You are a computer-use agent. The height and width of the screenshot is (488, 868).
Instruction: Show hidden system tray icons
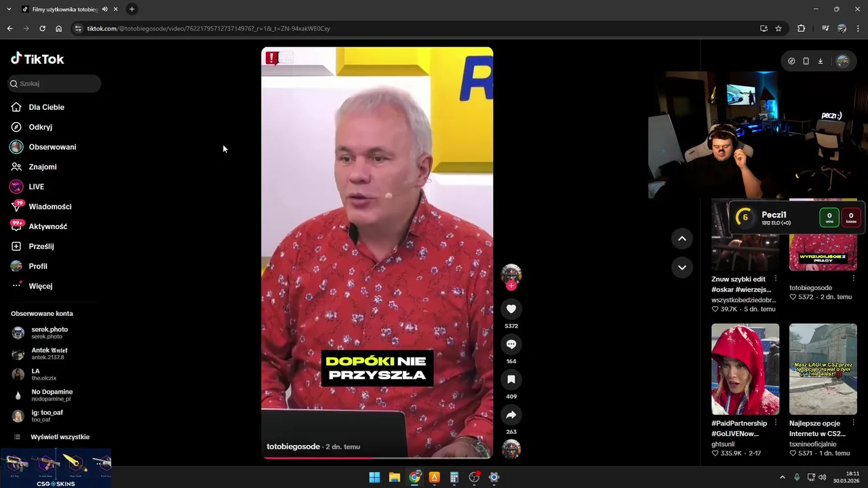click(782, 477)
